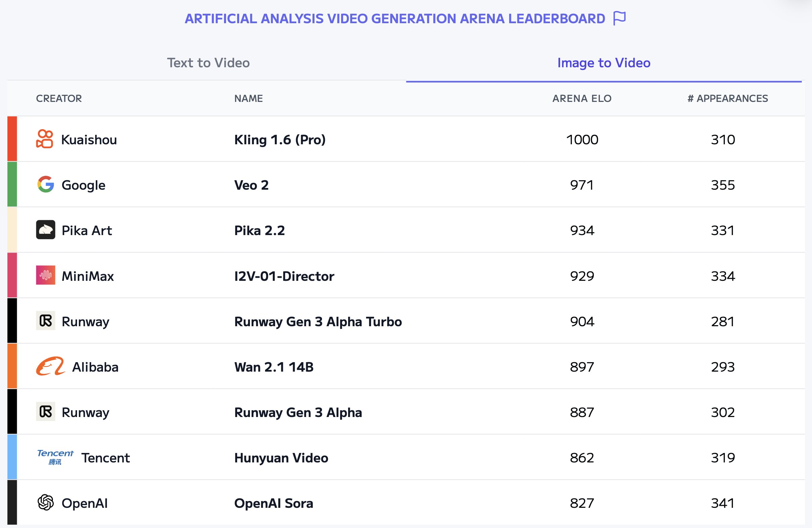Click the Tencent logo icon
The height and width of the screenshot is (528, 812).
point(55,457)
